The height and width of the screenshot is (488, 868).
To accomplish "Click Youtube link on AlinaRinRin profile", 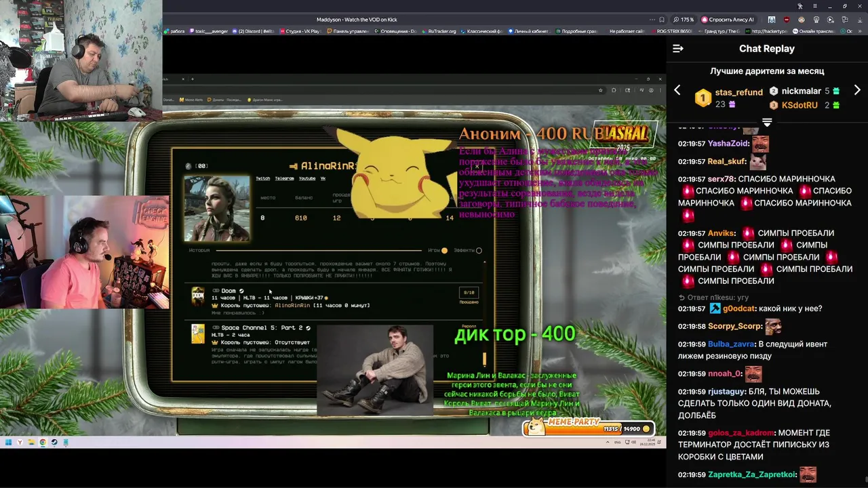I will (307, 178).
